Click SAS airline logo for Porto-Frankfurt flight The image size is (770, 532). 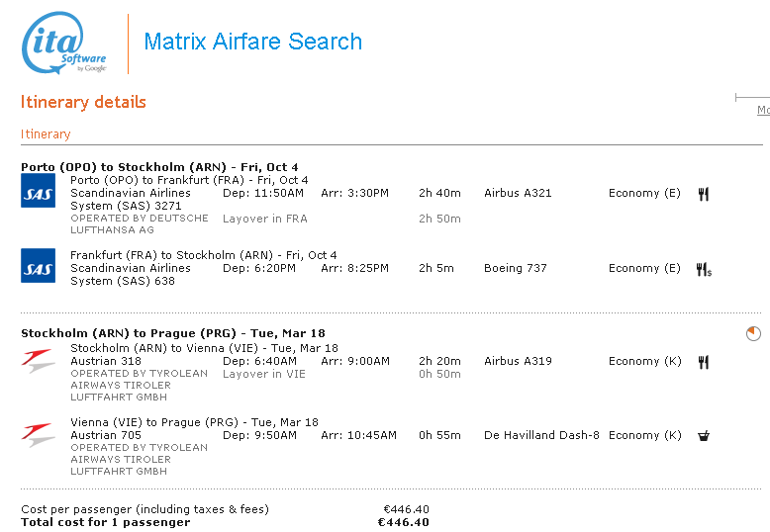pos(39,191)
